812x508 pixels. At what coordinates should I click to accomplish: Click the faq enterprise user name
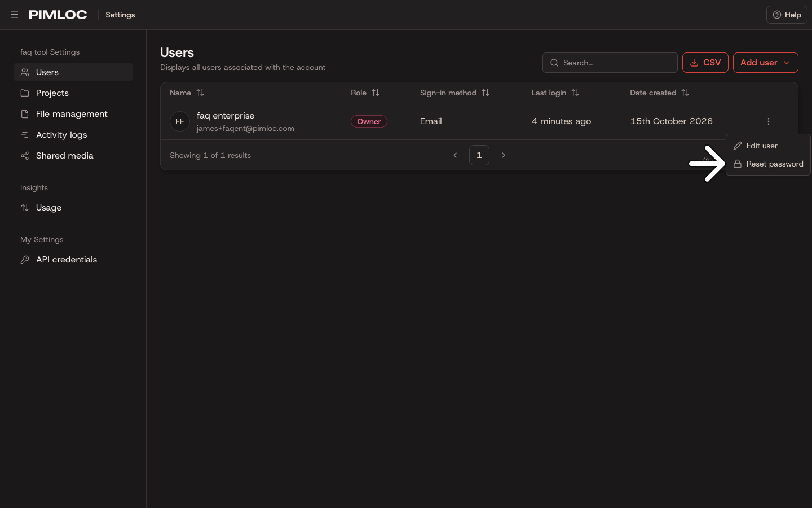[x=226, y=116]
